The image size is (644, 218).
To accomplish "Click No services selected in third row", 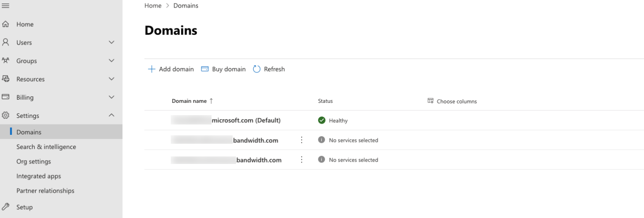I will (x=354, y=160).
